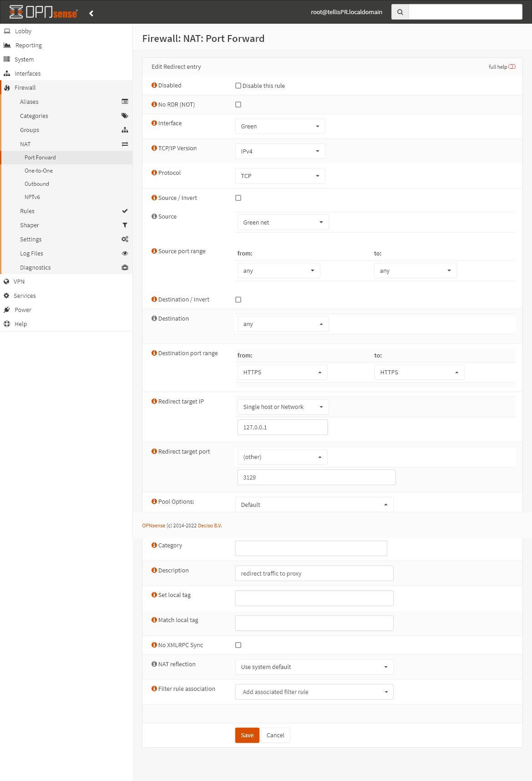Check the Source / Invert checkbox
532x781 pixels.
tap(238, 198)
